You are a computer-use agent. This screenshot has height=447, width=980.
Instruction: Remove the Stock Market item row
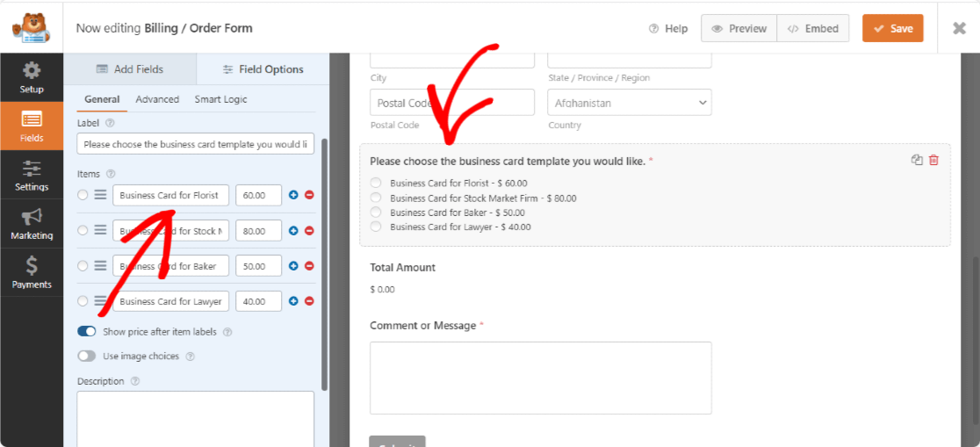pos(309,231)
